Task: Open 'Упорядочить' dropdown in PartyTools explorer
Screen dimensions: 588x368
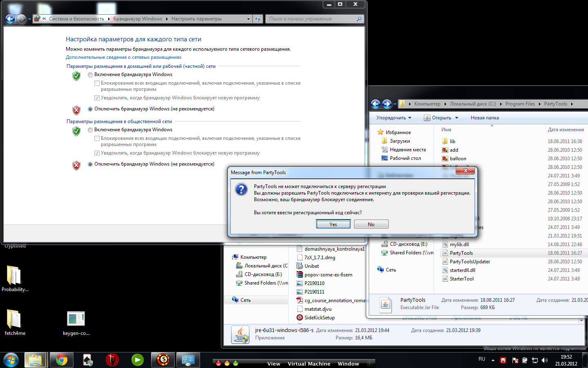Action: coord(394,118)
